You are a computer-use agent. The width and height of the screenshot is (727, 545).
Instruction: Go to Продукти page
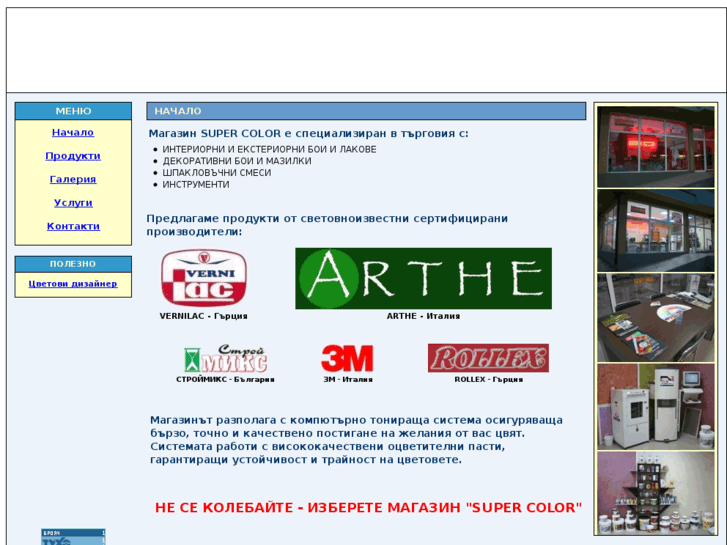tap(73, 156)
